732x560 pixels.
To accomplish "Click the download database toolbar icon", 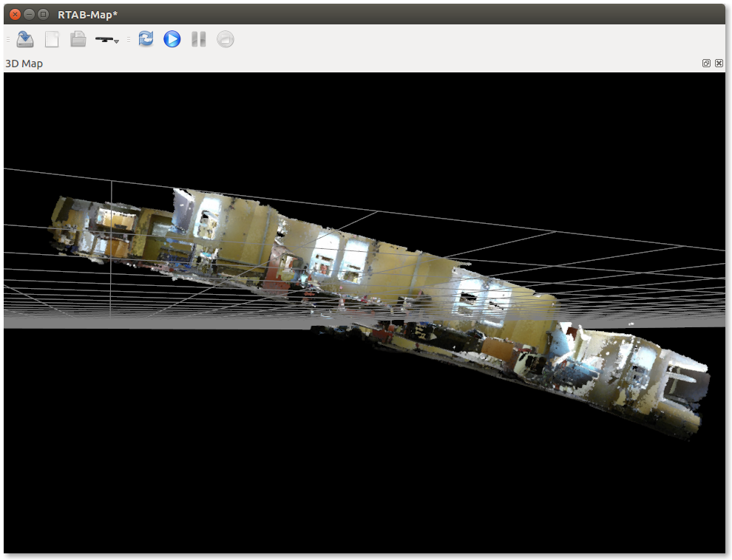I will (x=25, y=39).
